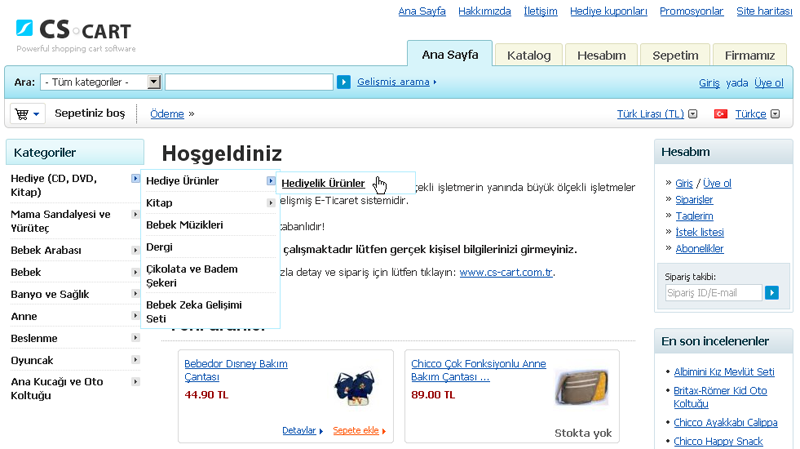Click the search go arrow button
Viewport: 800px width, 449px height.
click(x=343, y=82)
